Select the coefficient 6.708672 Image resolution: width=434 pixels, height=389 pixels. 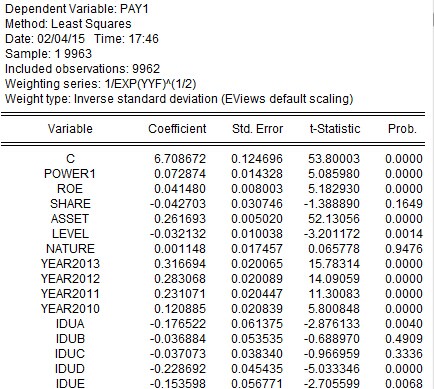pos(180,159)
